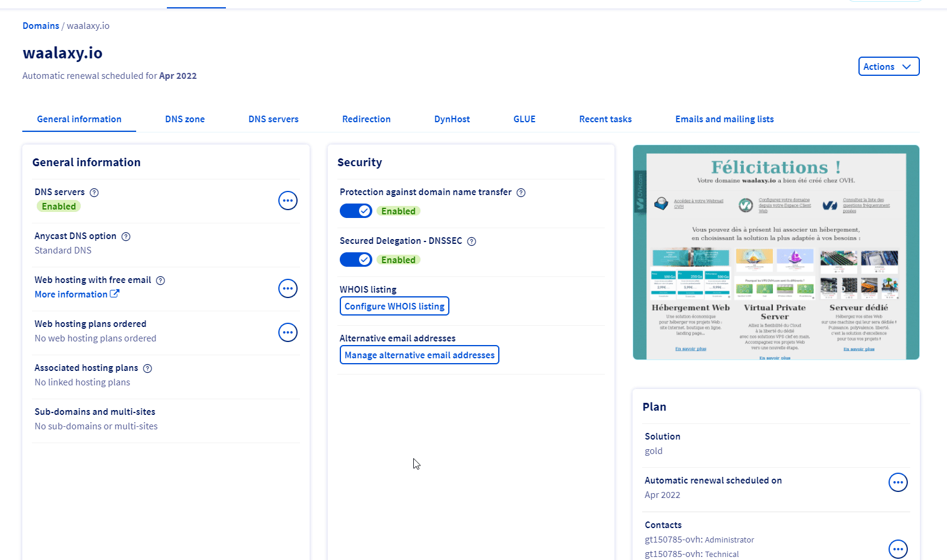Show help for Associated hosting plans

pyautogui.click(x=148, y=369)
